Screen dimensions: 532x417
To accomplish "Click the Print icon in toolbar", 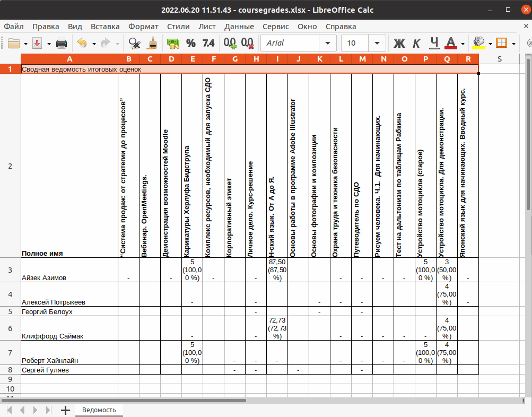I will point(62,43).
